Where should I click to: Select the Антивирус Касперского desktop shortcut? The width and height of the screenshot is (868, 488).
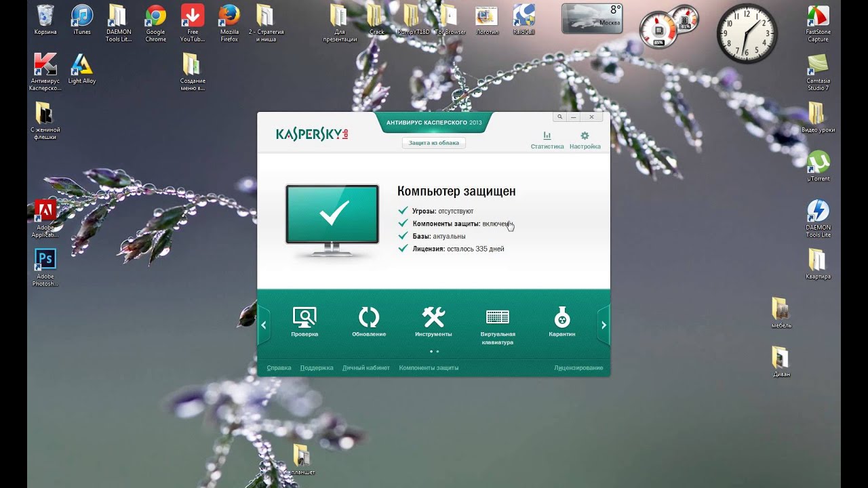45,73
